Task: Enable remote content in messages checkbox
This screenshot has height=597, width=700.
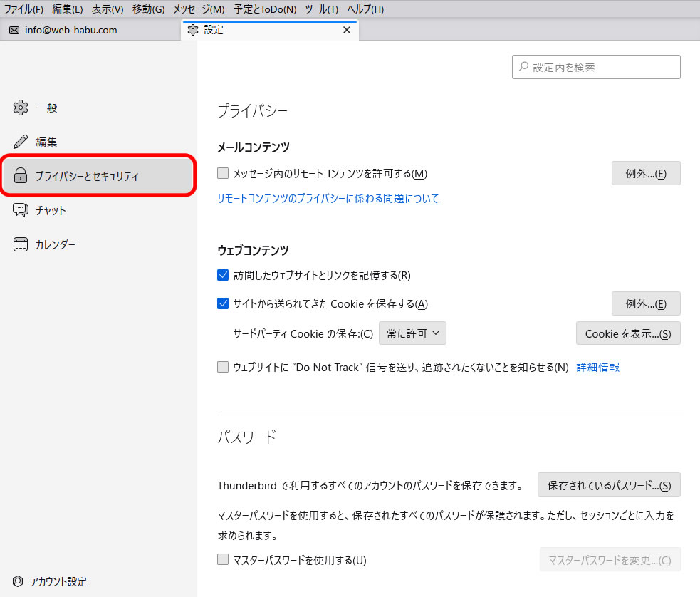Action: pos(223,173)
